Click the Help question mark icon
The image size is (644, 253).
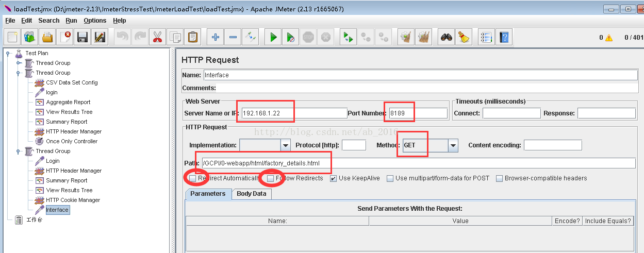click(x=504, y=37)
